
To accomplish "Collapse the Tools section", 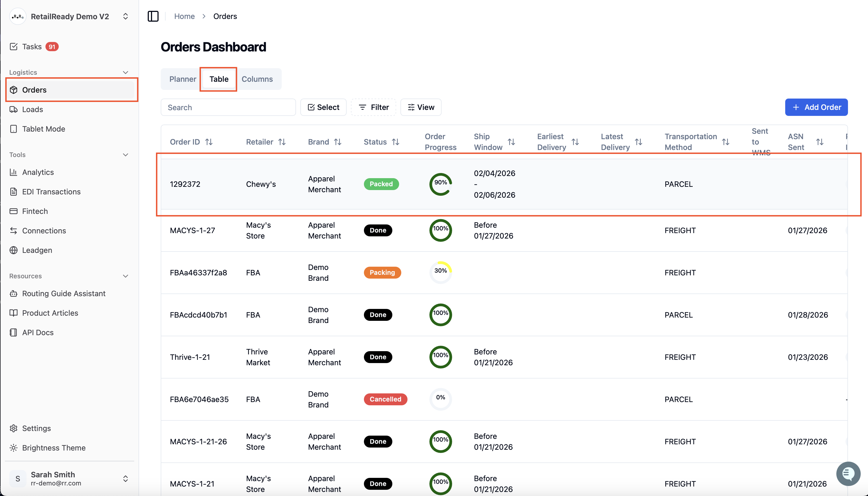I will click(125, 155).
